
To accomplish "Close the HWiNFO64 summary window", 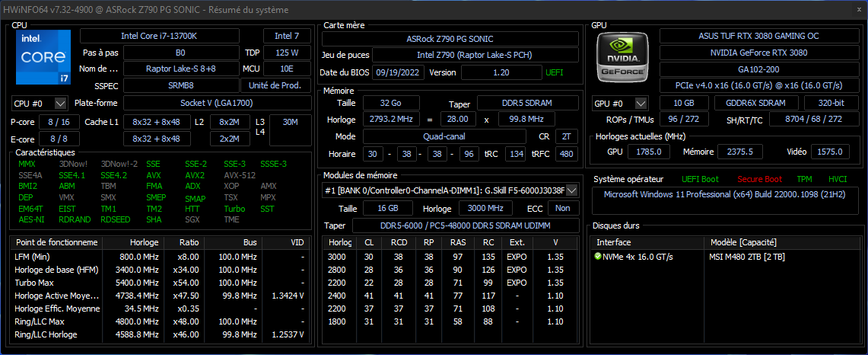I will [x=859, y=10].
